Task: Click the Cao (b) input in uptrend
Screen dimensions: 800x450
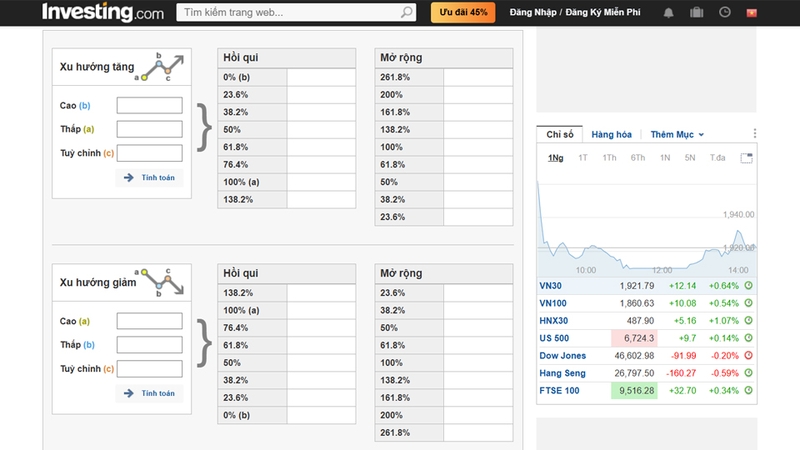Action: pos(149,106)
